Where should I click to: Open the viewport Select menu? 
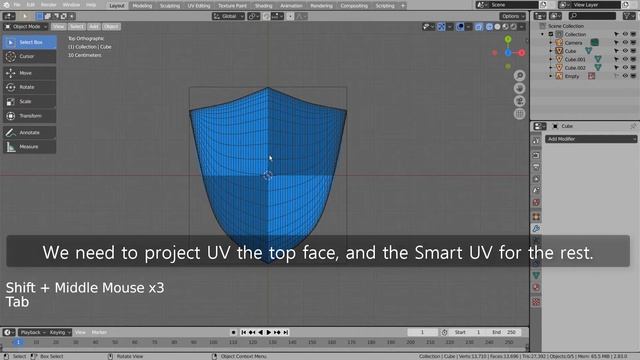[76, 27]
